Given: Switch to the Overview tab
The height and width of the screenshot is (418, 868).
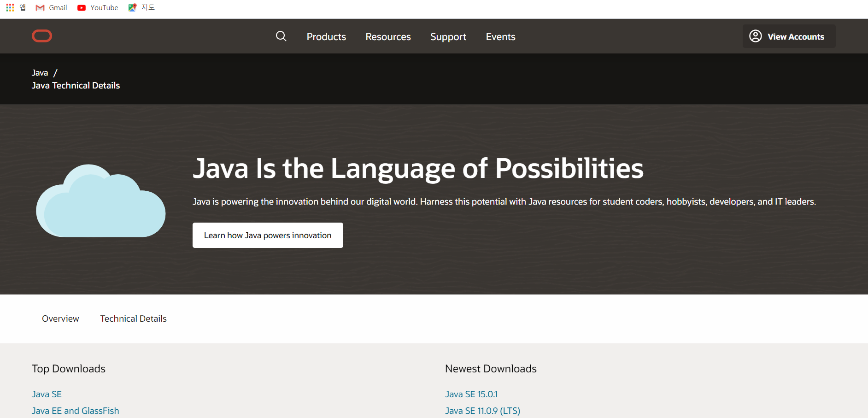Looking at the screenshot, I should (x=60, y=318).
